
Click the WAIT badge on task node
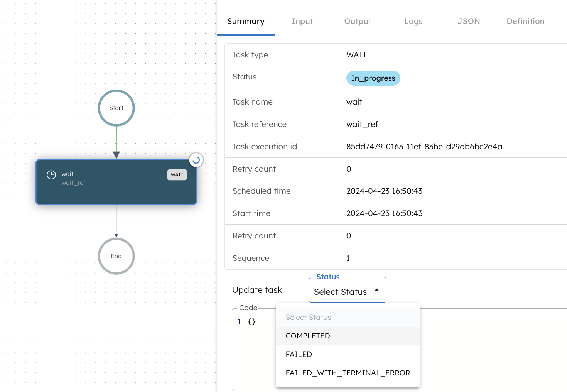[177, 175]
